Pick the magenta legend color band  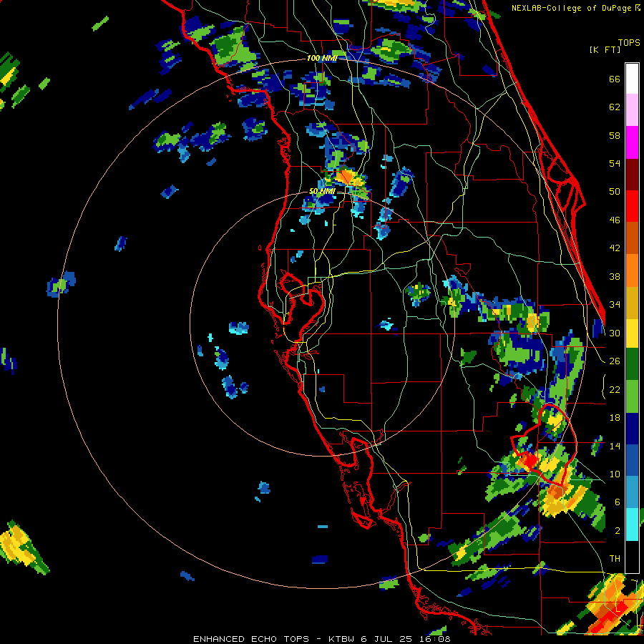632,142
